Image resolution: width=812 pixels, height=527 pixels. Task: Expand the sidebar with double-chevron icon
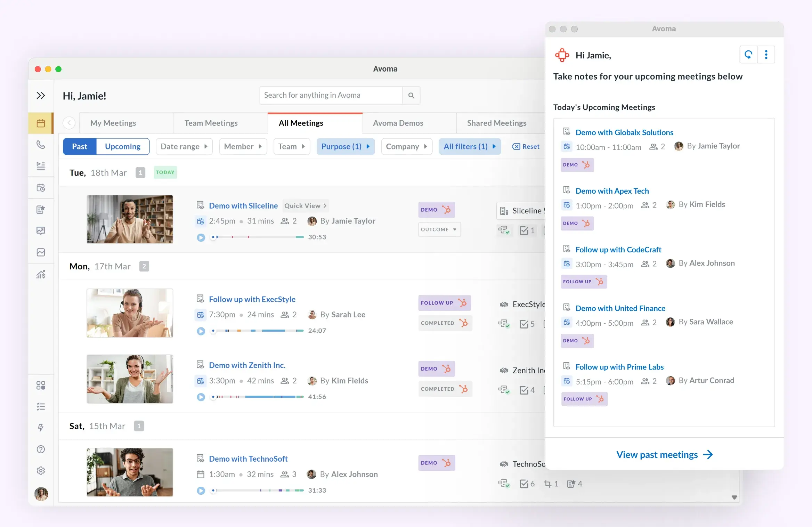pos(41,96)
